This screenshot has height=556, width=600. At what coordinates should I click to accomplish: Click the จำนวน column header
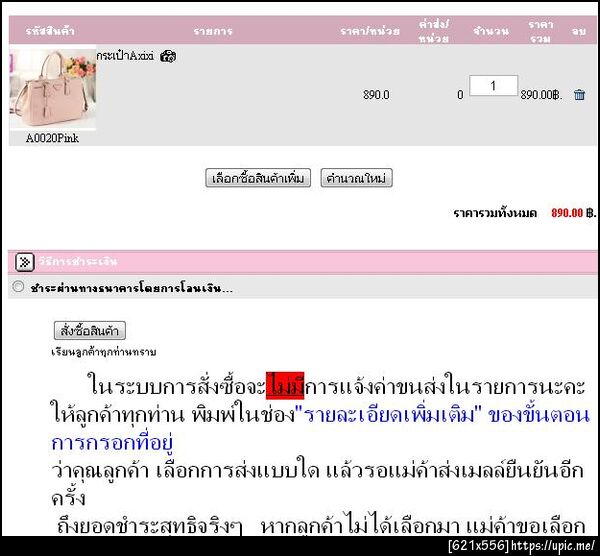pos(491,31)
